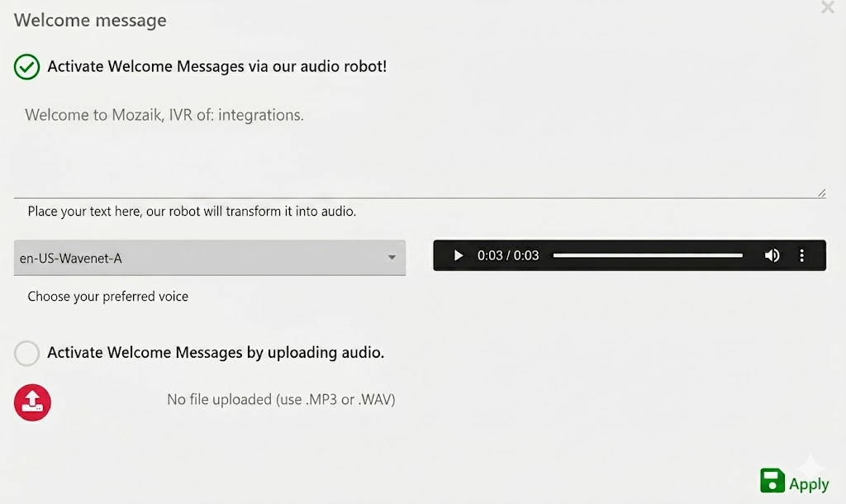Viewport: 846px width, 504px height.
Task: Click the Apply button text
Action: tap(809, 484)
